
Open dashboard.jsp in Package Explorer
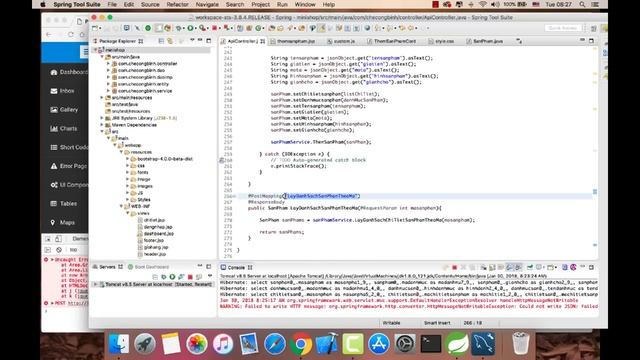click(158, 233)
